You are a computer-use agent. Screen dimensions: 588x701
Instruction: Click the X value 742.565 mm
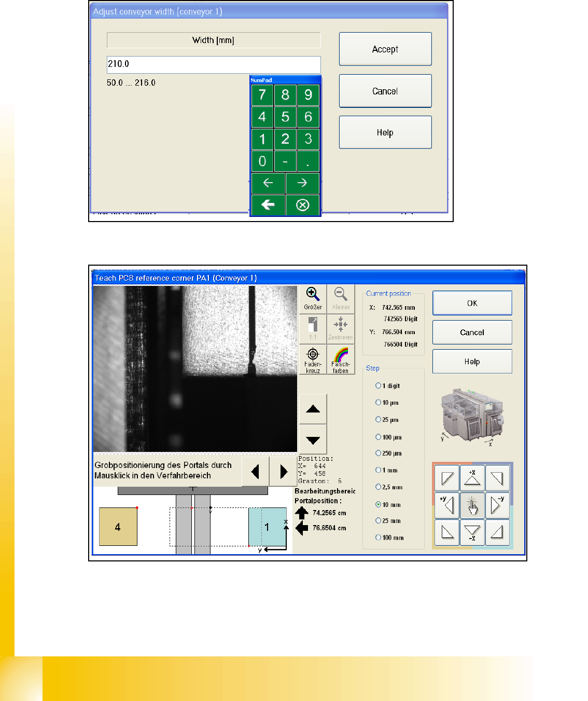(399, 307)
